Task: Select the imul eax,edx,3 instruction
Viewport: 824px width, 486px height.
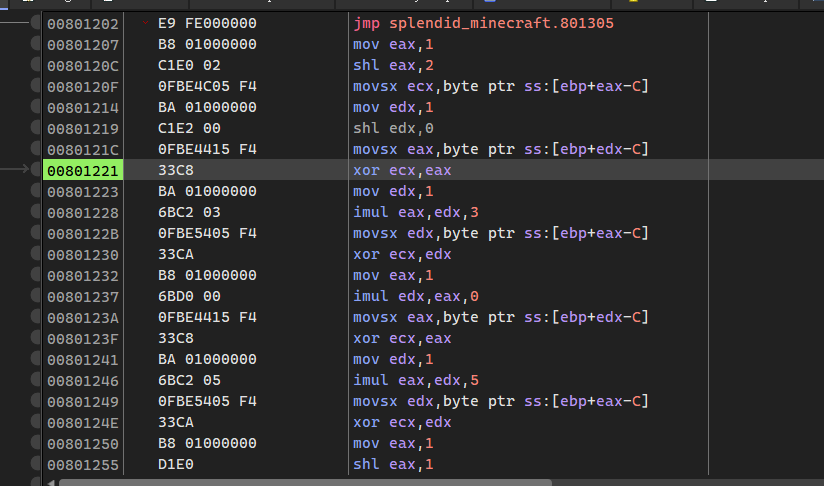Action: (407, 213)
